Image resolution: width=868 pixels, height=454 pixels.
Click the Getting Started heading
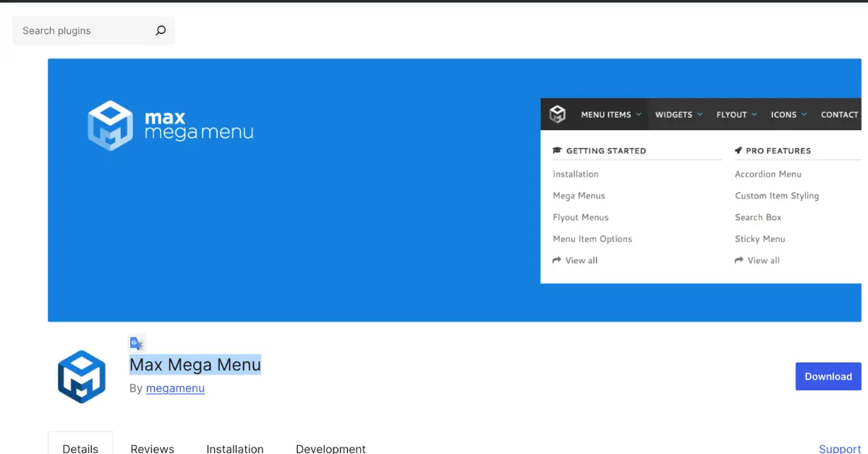pyautogui.click(x=606, y=150)
